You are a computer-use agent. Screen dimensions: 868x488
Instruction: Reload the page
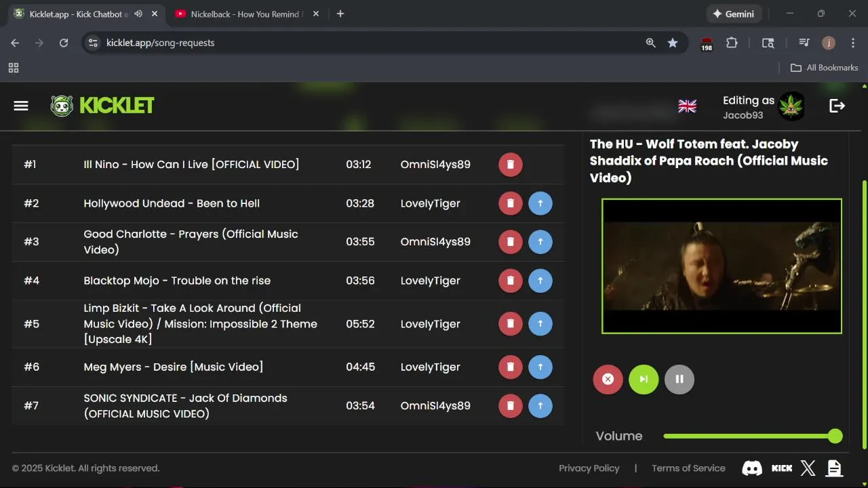pos(64,43)
